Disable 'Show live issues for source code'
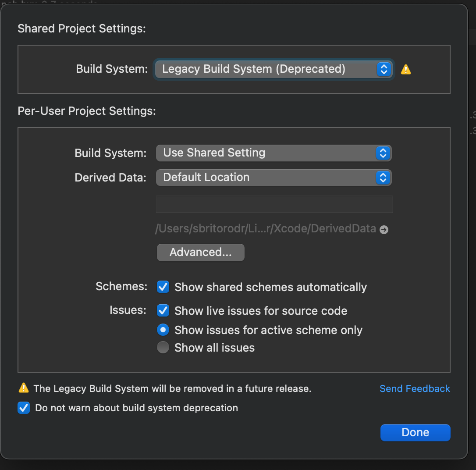This screenshot has width=476, height=470. click(x=163, y=310)
